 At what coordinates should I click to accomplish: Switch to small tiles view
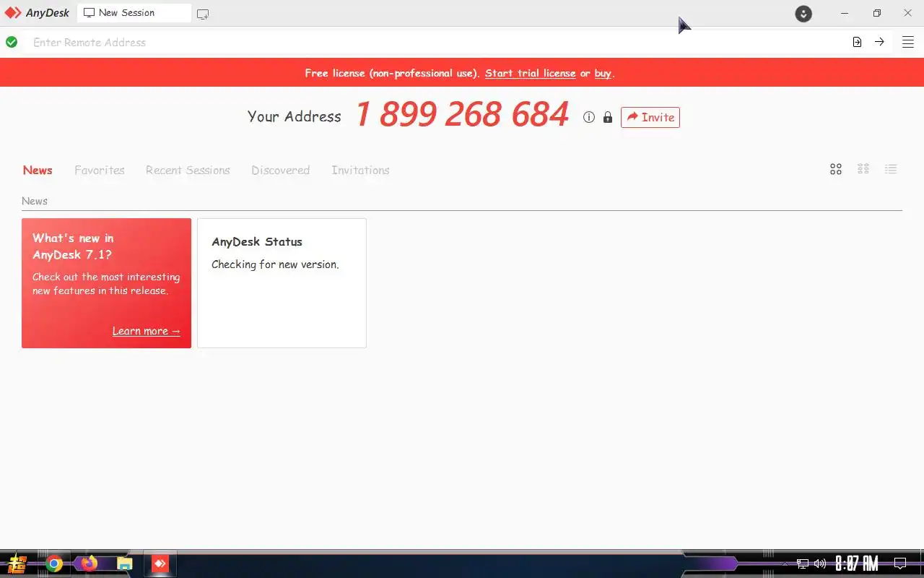[x=863, y=169]
